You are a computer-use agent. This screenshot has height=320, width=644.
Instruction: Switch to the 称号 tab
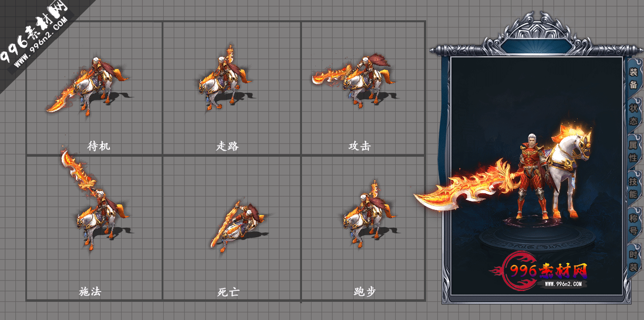click(x=633, y=225)
